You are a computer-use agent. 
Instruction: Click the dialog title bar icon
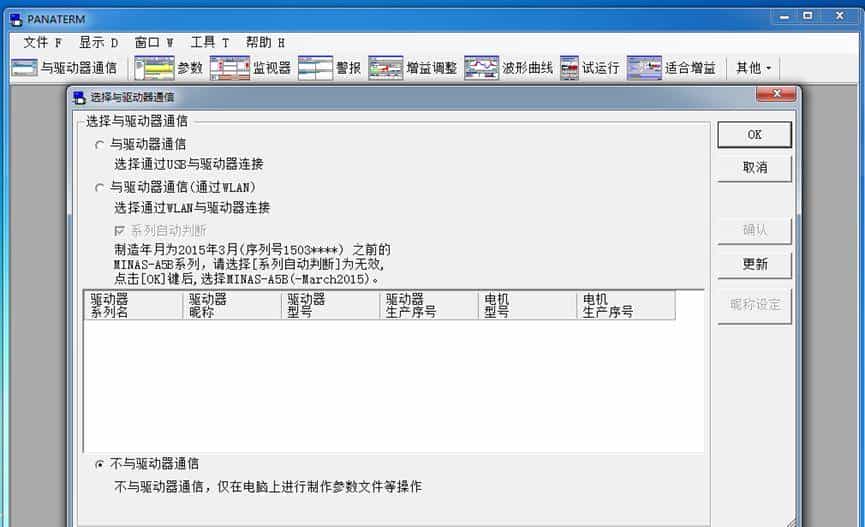click(79, 97)
